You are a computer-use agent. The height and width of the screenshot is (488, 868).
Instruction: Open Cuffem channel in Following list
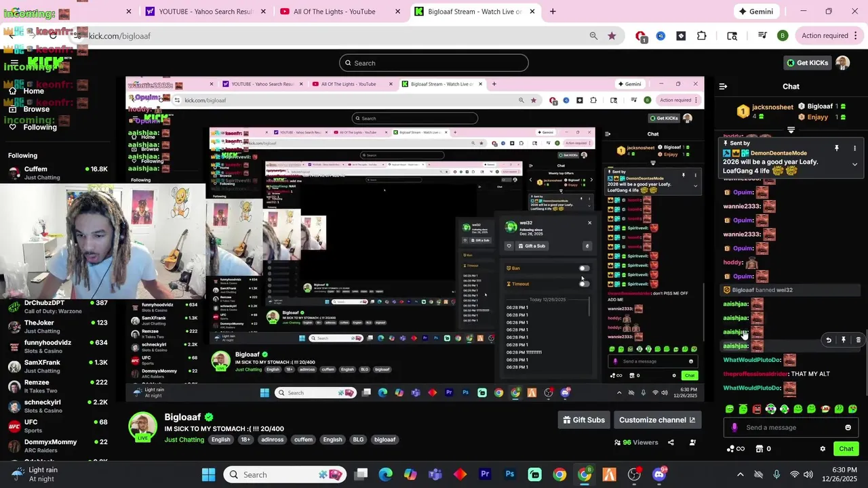(58, 173)
